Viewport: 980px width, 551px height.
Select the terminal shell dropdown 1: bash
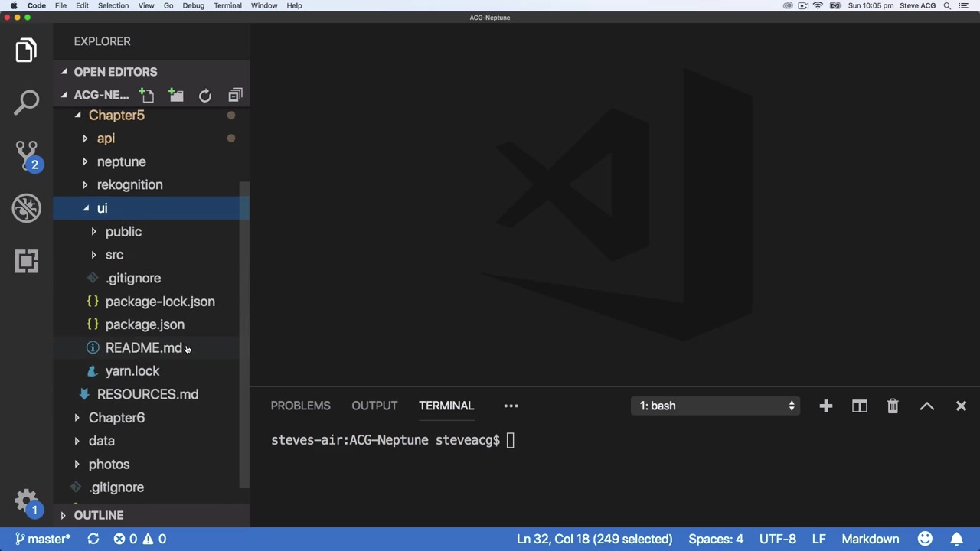tap(717, 406)
